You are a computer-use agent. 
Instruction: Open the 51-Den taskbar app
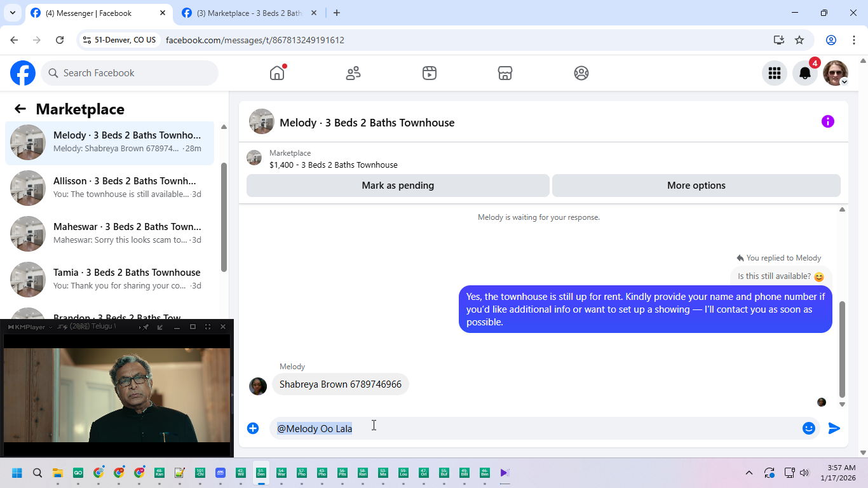[x=261, y=473]
